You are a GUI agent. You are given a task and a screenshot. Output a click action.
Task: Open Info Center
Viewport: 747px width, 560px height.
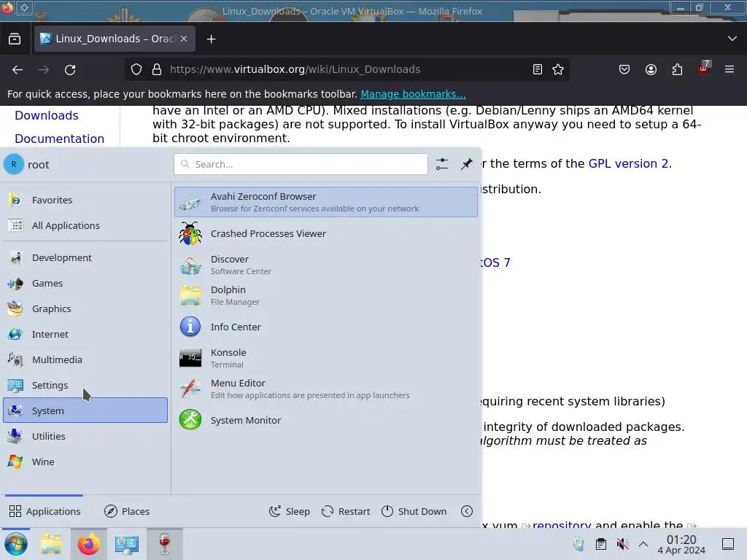pos(326,327)
